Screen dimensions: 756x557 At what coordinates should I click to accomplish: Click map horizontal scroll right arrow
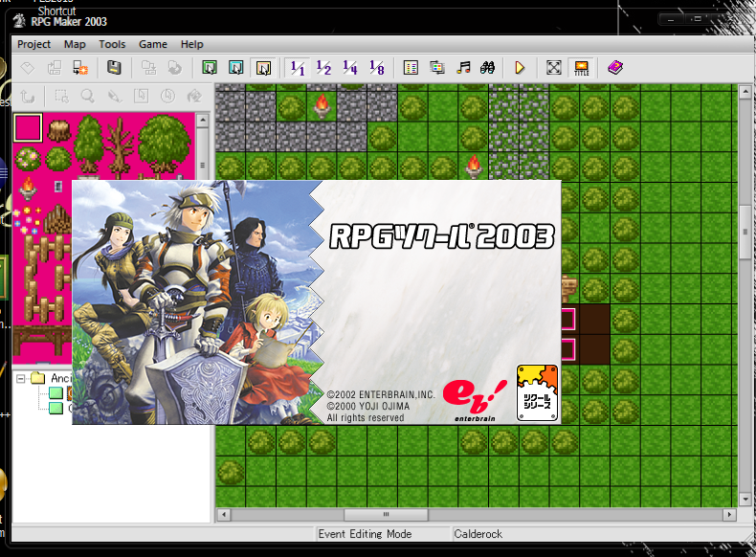click(729, 515)
